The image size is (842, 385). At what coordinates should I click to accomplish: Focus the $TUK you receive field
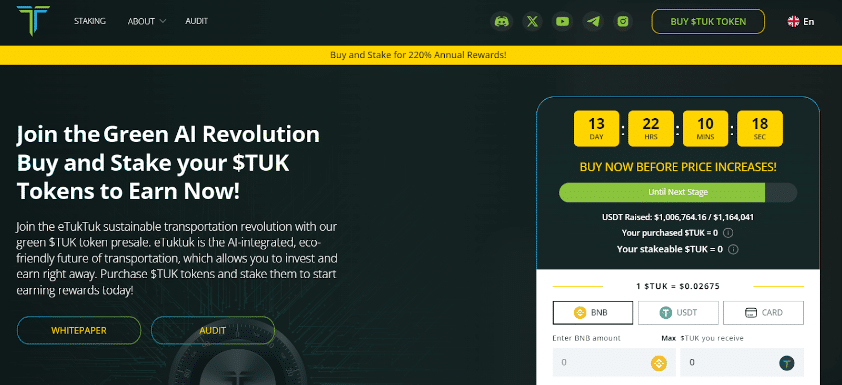[742, 362]
